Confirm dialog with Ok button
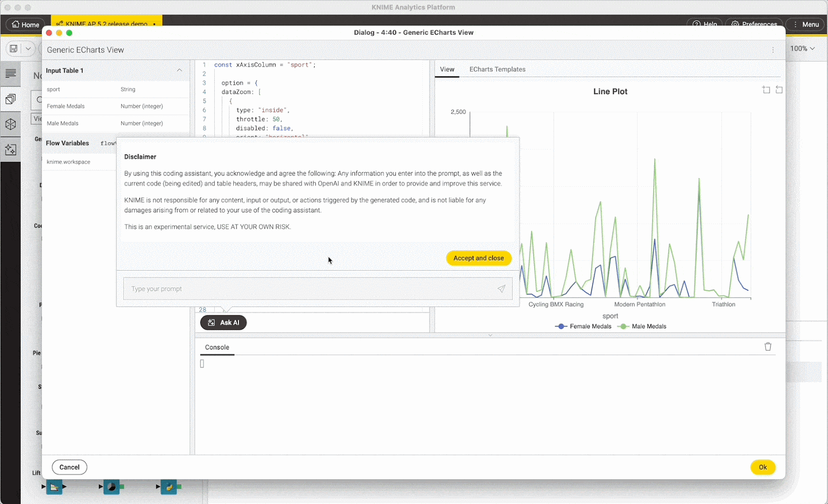This screenshot has width=828, height=504. click(763, 467)
